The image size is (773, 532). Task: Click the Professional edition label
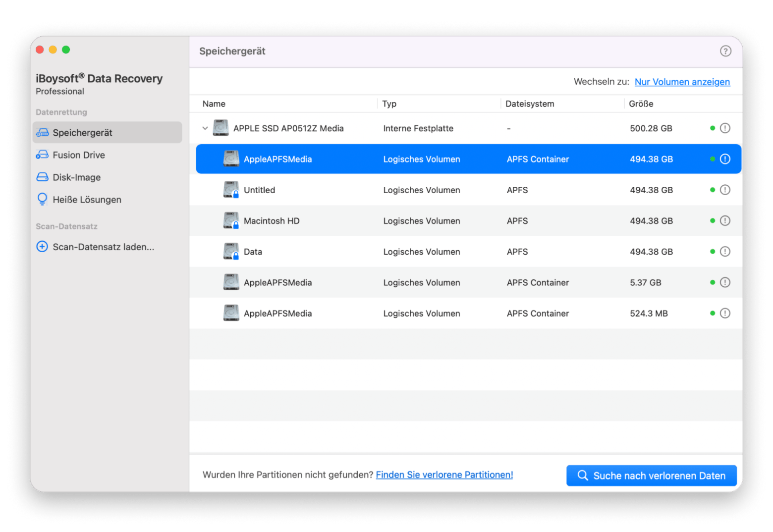click(x=60, y=91)
